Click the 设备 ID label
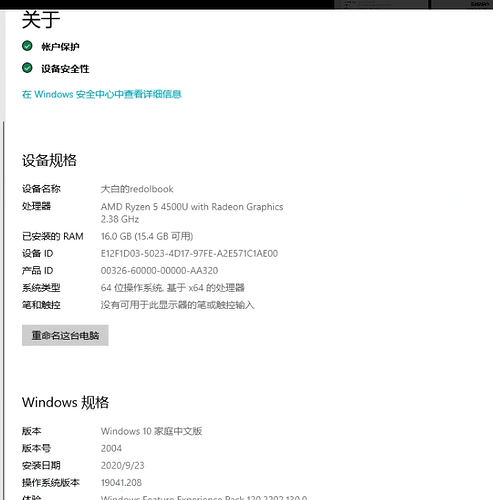The image size is (493, 500). coord(38,254)
